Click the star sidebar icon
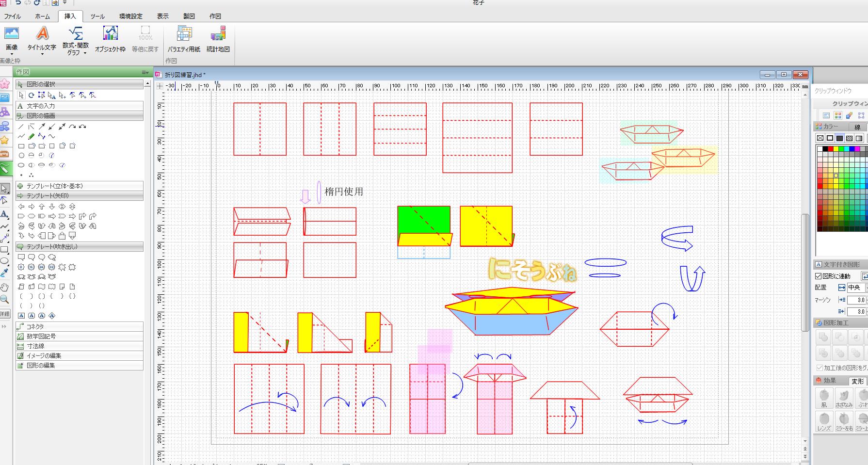 pos(5,140)
